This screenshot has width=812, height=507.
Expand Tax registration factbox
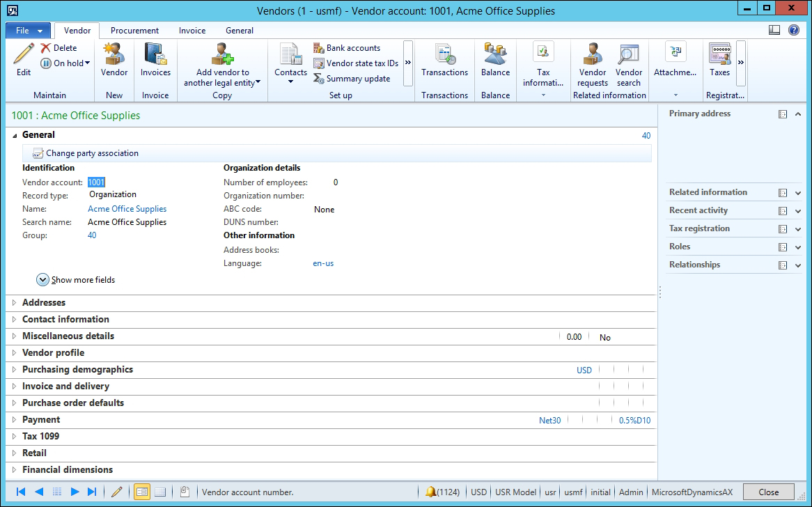click(798, 229)
